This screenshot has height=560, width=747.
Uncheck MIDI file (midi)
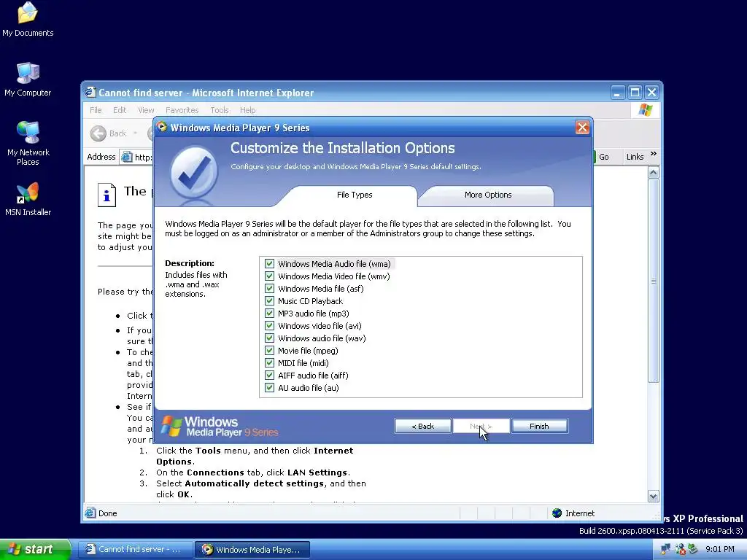click(270, 363)
